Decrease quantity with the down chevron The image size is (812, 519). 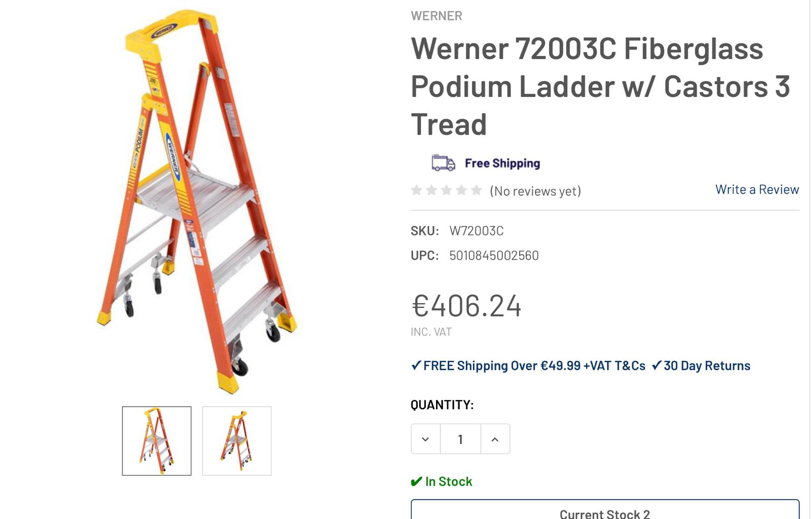(x=425, y=439)
